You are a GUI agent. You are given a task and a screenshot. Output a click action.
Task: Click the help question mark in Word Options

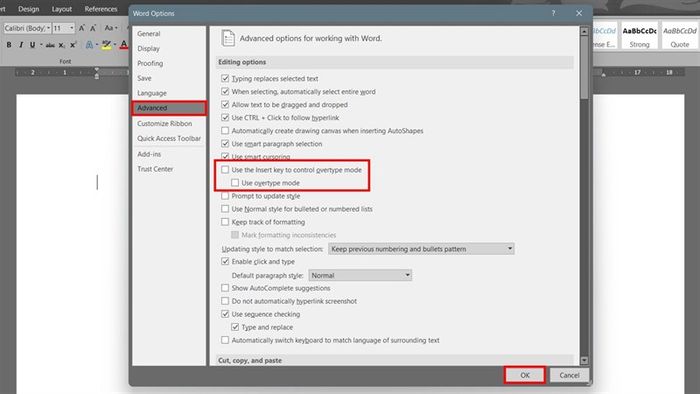click(x=553, y=13)
